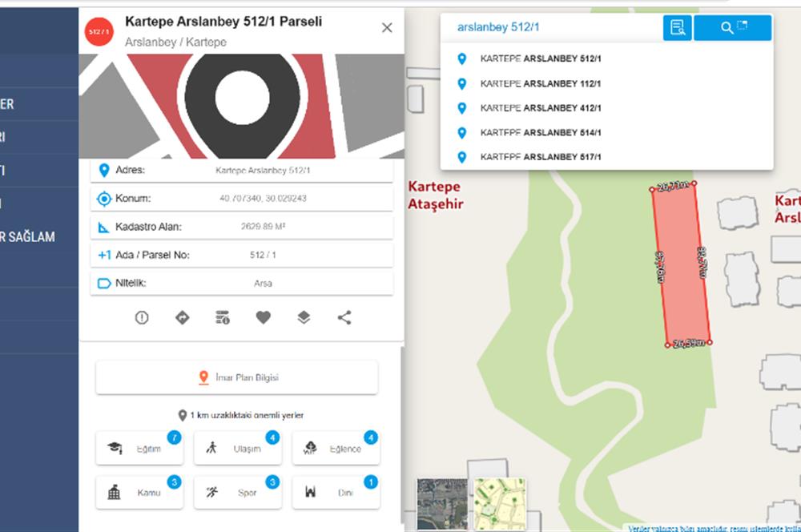Click the Kartepe Ataşehir map label

click(x=435, y=195)
